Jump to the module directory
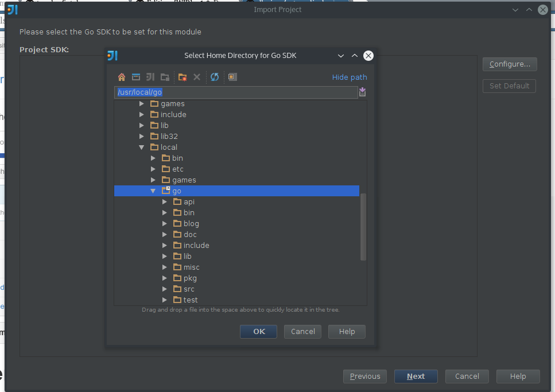 (x=165, y=77)
